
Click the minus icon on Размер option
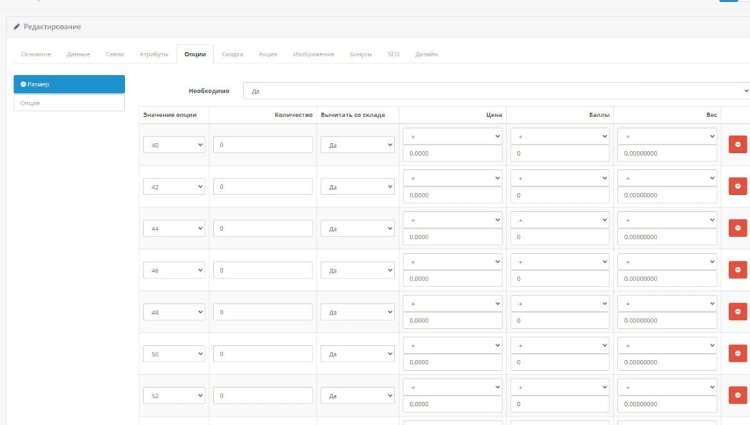(23, 84)
